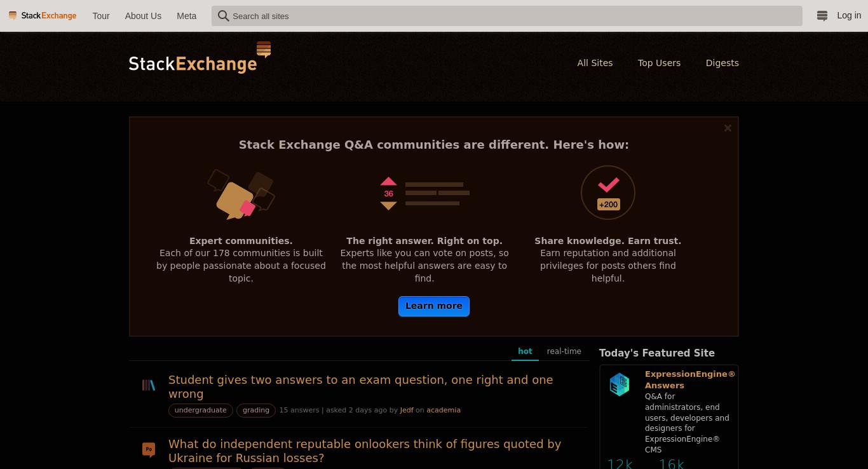The width and height of the screenshot is (868, 469).
Task: Click the speech bubbles communities graphic
Action: click(241, 194)
